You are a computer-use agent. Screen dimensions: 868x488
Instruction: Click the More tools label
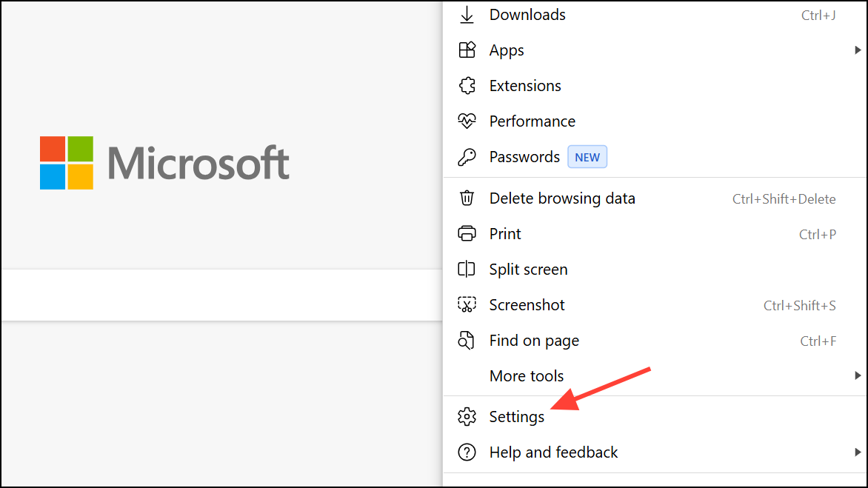point(527,376)
